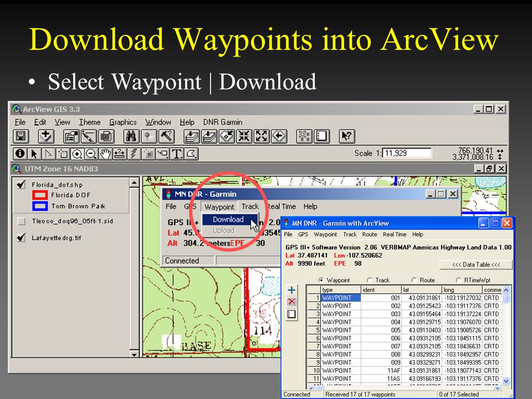Click waypoint table scroll down arrow
The image size is (532, 399).
tap(506, 381)
